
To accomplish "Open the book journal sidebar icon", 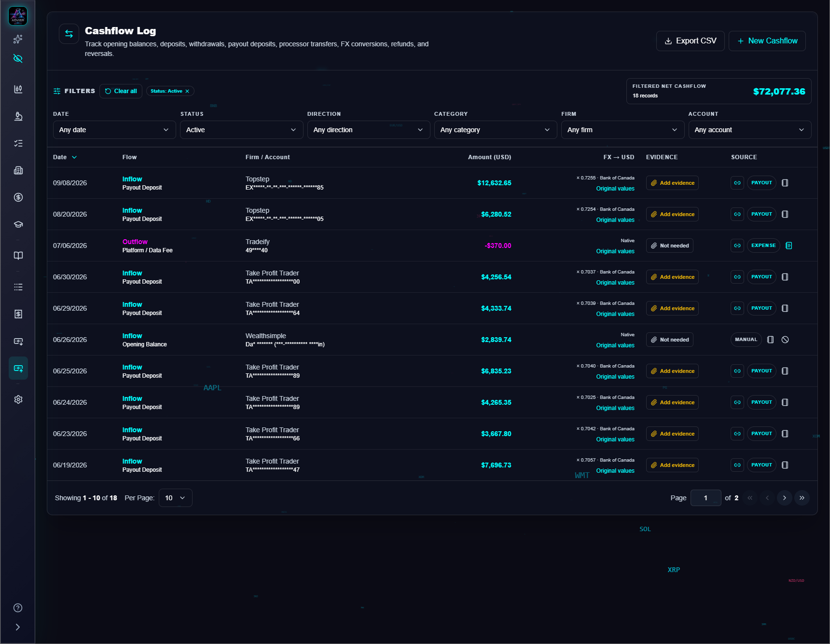I will pyautogui.click(x=18, y=256).
